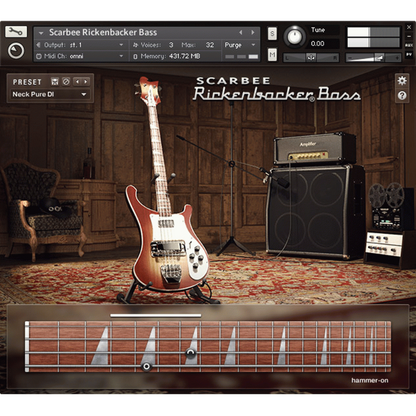
Task: Click the Tune value 0.00
Action: 317,43
